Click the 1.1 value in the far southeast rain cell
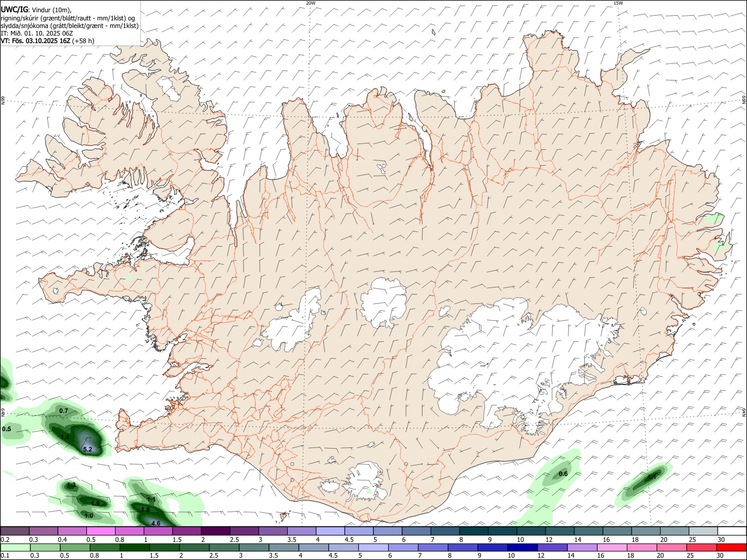 pyautogui.click(x=652, y=477)
